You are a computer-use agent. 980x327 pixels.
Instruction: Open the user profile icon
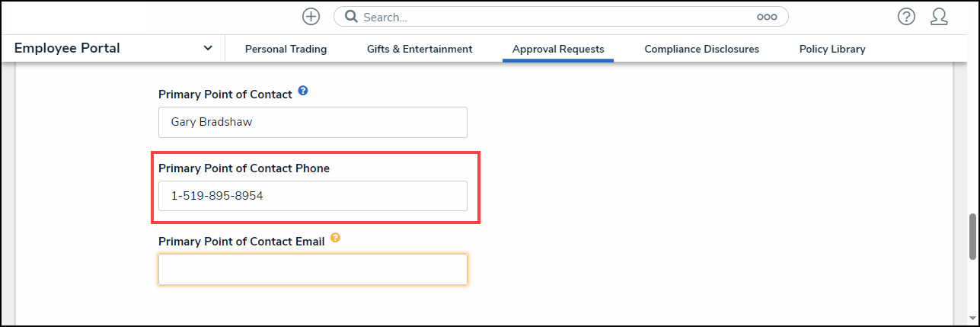(x=939, y=17)
